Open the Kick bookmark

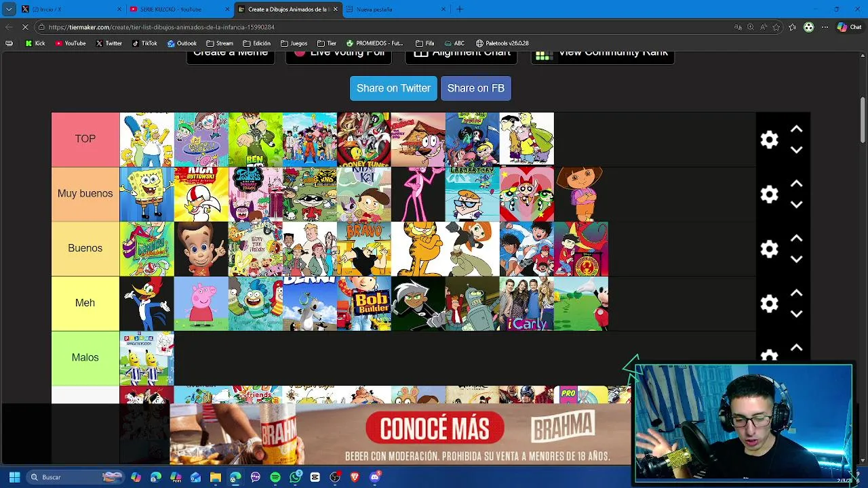[35, 43]
